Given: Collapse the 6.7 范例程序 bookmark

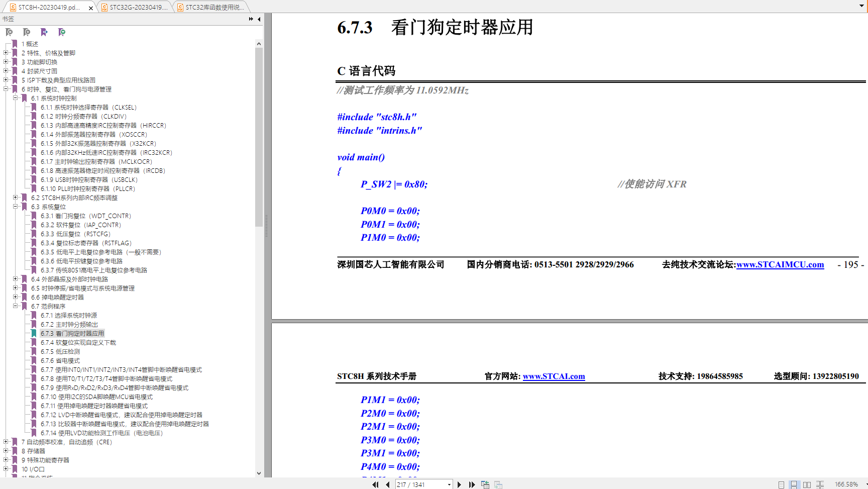Looking at the screenshot, I should 16,306.
